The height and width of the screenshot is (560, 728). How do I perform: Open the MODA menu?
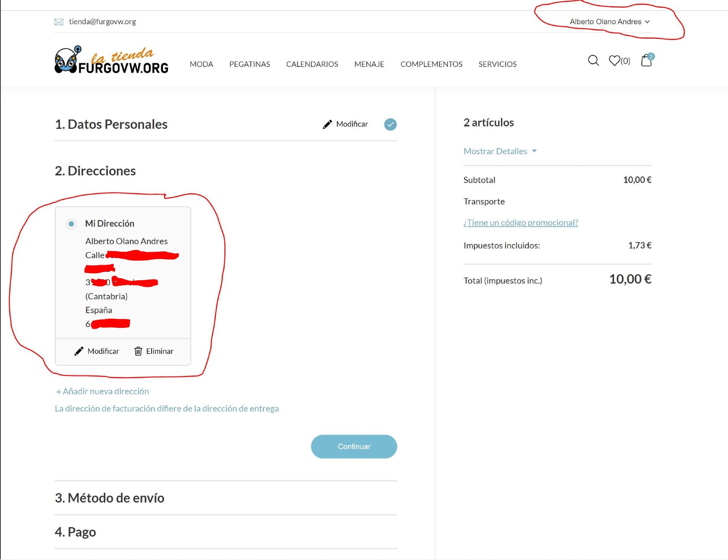point(201,64)
